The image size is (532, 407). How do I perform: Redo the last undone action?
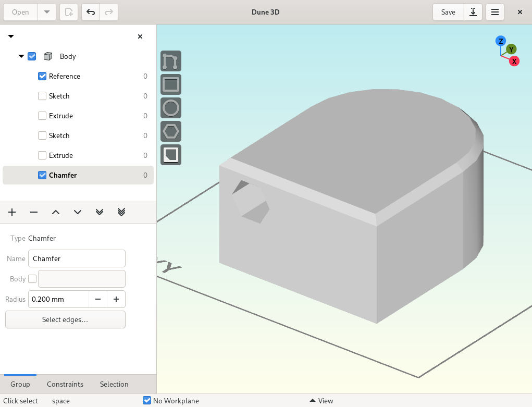[109, 12]
